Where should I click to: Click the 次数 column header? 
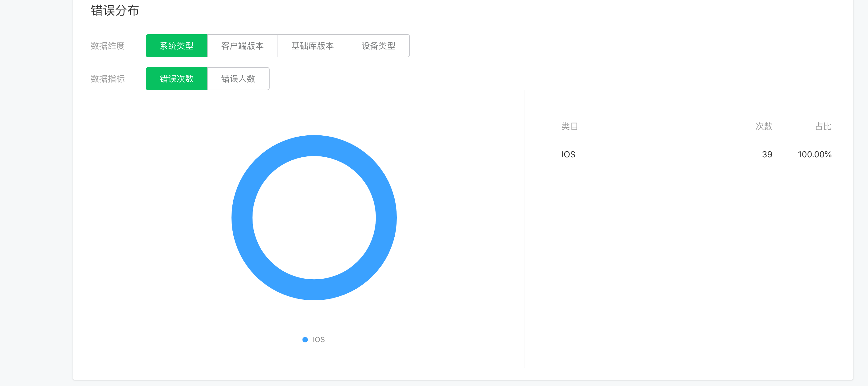764,126
